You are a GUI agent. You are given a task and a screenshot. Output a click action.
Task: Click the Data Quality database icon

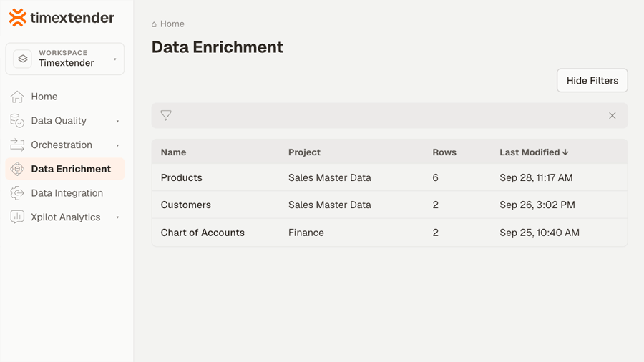coord(17,121)
